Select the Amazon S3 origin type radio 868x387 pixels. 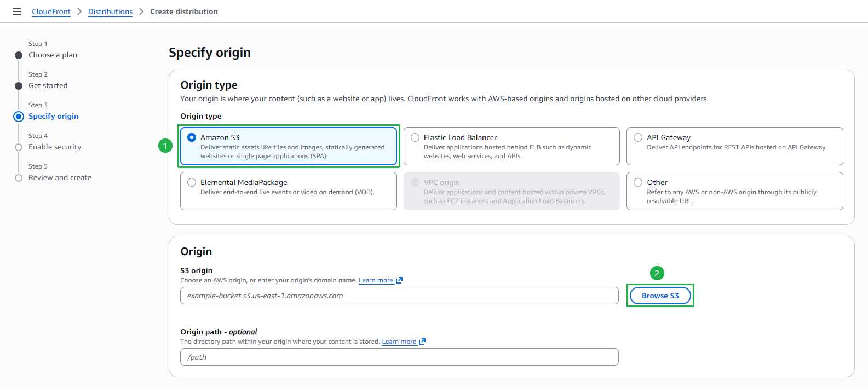click(x=192, y=137)
